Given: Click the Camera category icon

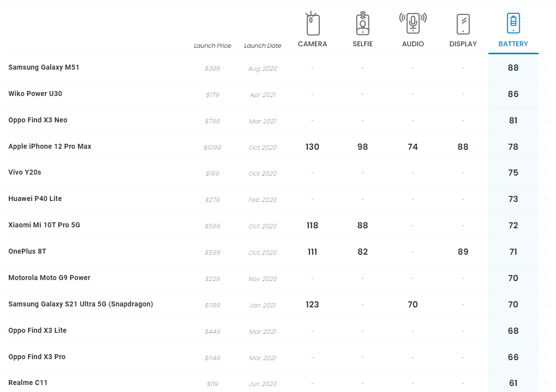Looking at the screenshot, I should point(312,24).
